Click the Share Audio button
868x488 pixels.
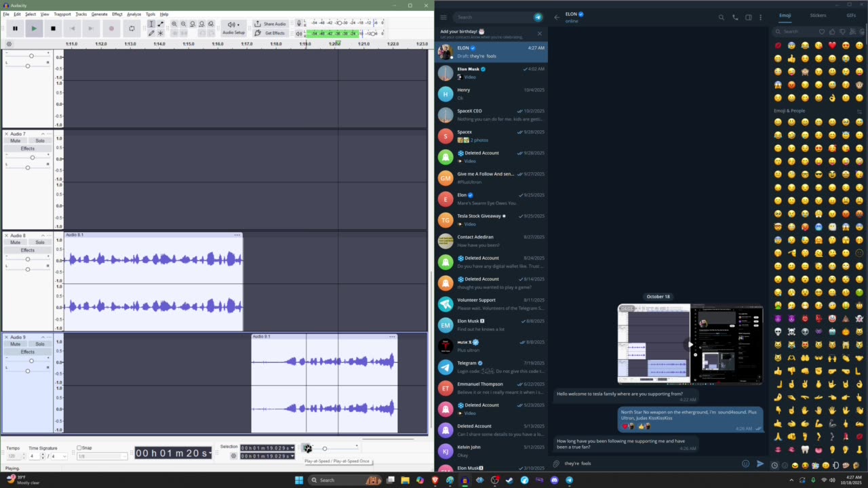(x=270, y=24)
